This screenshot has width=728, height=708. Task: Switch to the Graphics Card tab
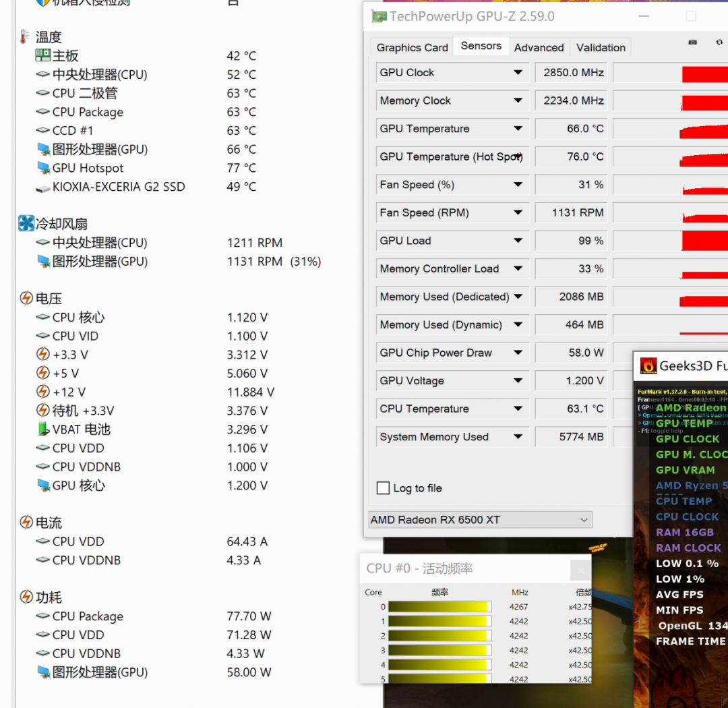coord(412,47)
